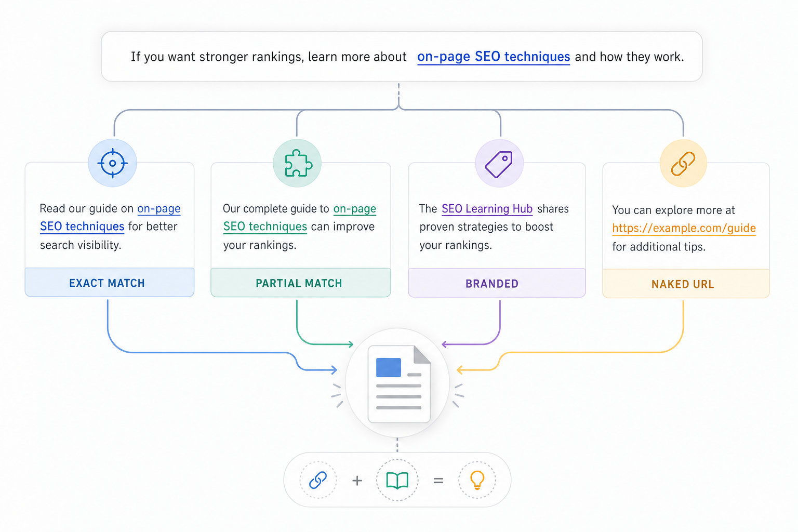Click the green open book icon
This screenshot has height=532, width=798.
(397, 481)
